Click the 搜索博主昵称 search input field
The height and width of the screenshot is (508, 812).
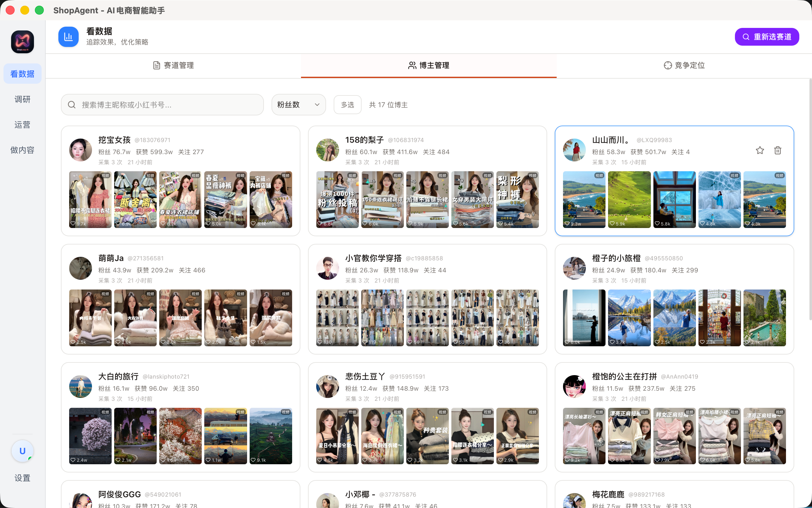coord(168,105)
